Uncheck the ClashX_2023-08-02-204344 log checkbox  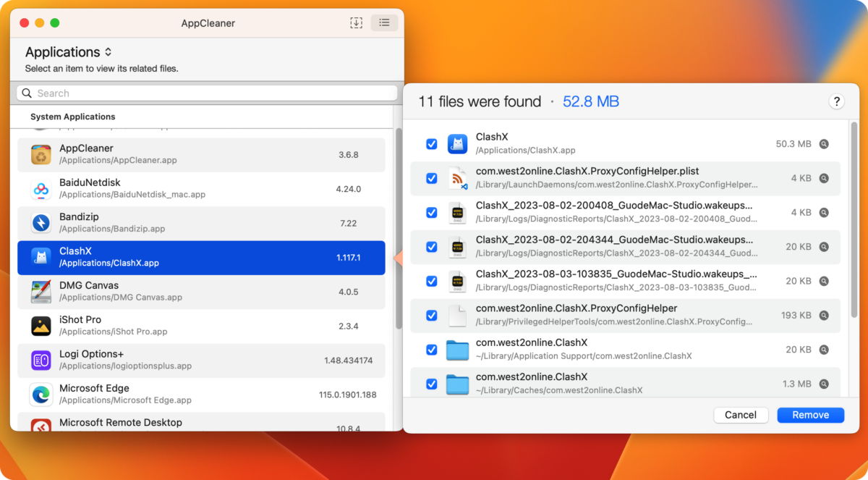432,247
